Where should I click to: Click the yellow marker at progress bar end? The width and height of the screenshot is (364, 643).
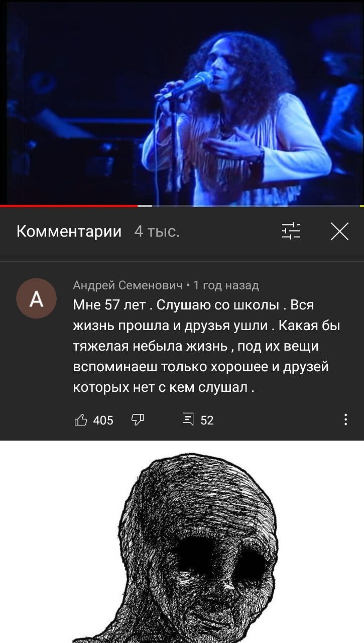click(x=361, y=205)
